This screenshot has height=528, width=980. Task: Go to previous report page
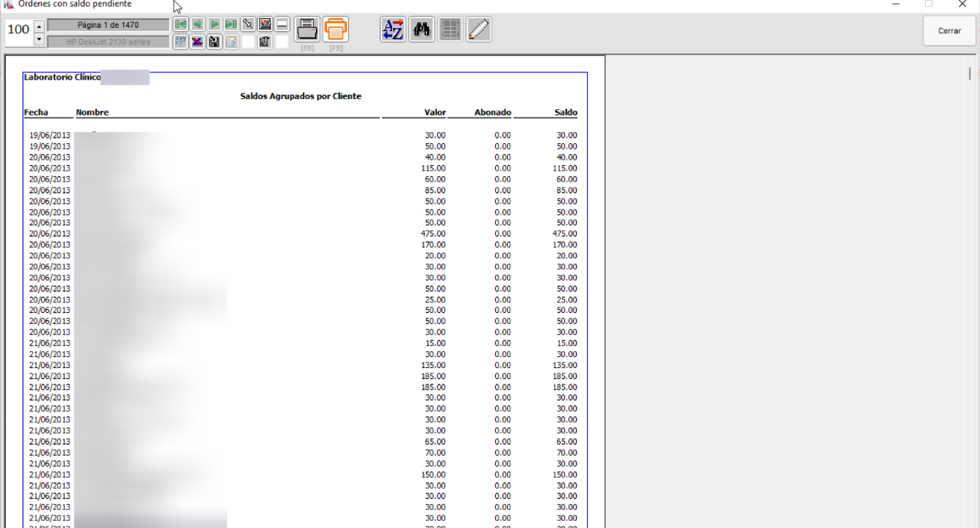197,25
